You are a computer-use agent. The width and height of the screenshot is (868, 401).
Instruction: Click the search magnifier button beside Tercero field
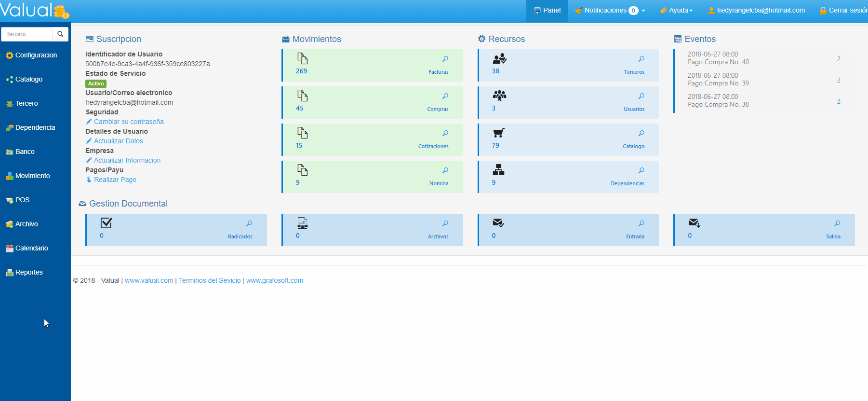pos(60,34)
